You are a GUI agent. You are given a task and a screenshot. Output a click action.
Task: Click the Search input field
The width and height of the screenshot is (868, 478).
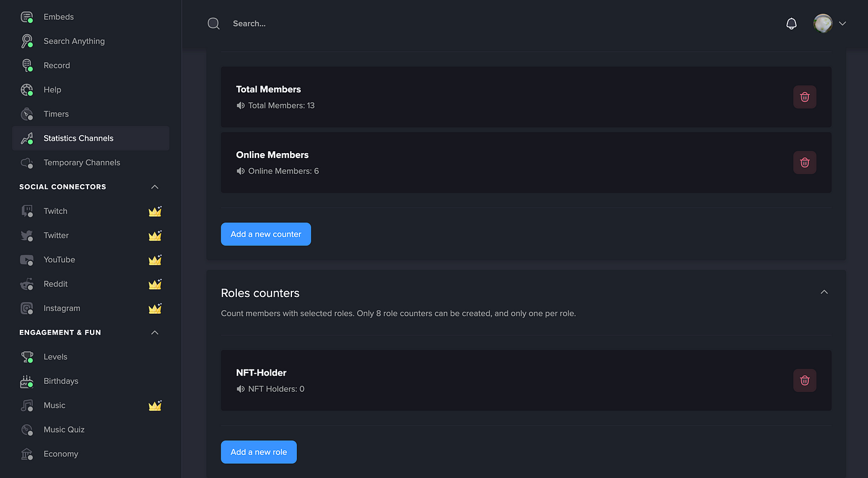click(x=279, y=23)
